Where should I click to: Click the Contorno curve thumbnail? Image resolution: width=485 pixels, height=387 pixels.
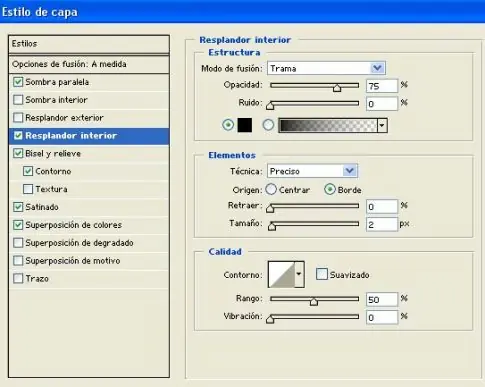[x=281, y=274]
